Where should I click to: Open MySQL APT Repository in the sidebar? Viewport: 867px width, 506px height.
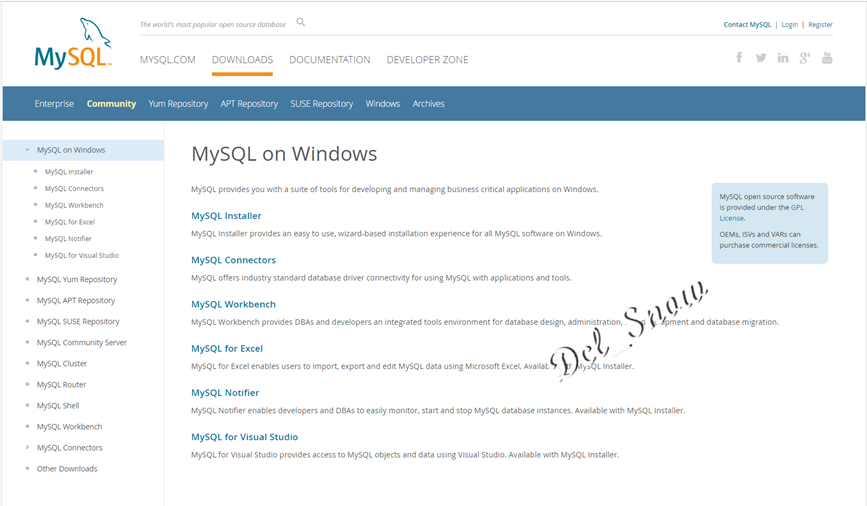pos(76,300)
